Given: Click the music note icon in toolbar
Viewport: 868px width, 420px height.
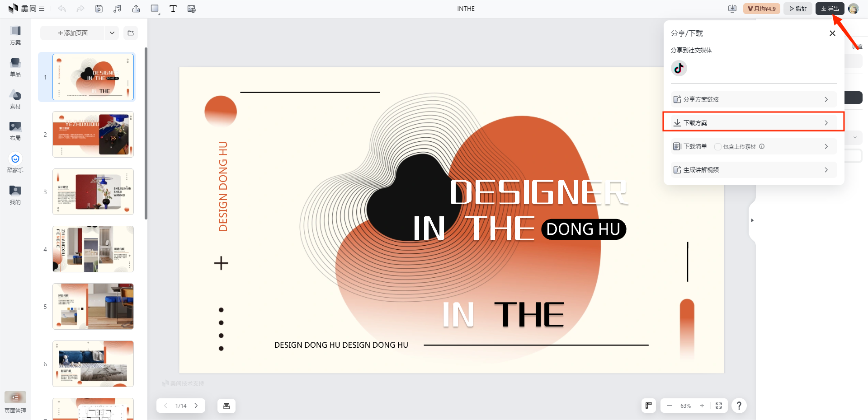Looking at the screenshot, I should (118, 9).
